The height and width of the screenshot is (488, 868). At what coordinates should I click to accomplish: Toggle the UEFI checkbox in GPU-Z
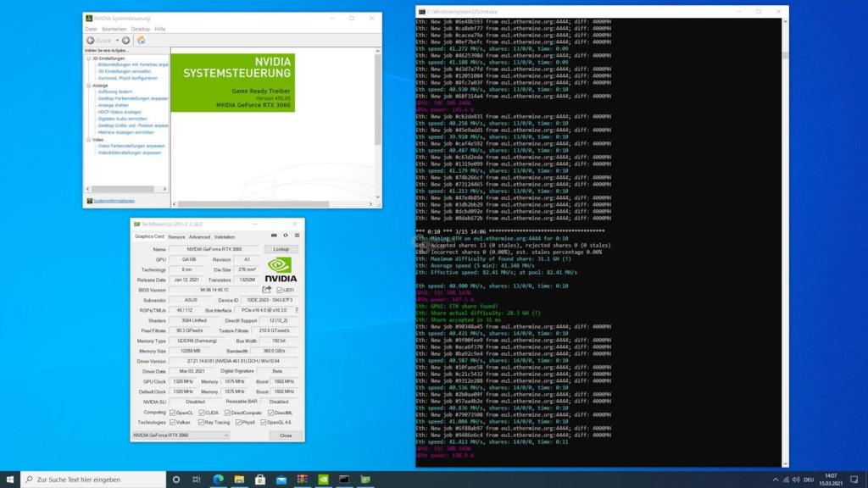point(281,290)
